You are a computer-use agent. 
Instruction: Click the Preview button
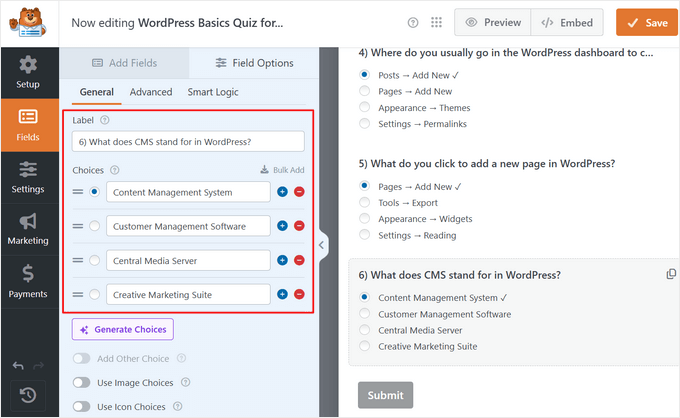click(493, 22)
